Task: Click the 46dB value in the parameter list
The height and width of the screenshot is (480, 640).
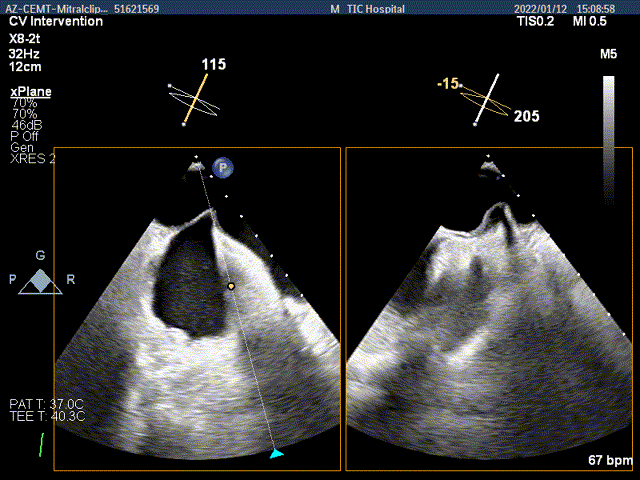Action: click(x=26, y=125)
